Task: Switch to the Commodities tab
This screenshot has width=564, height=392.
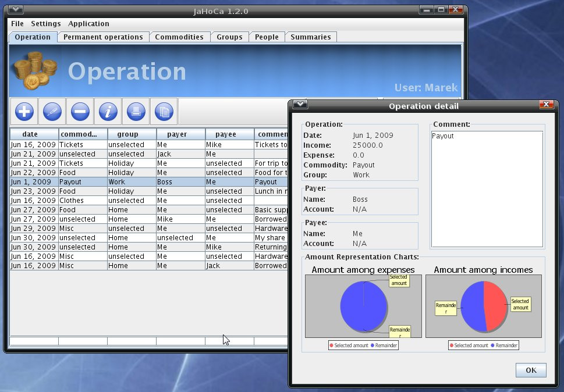Action: [x=179, y=37]
